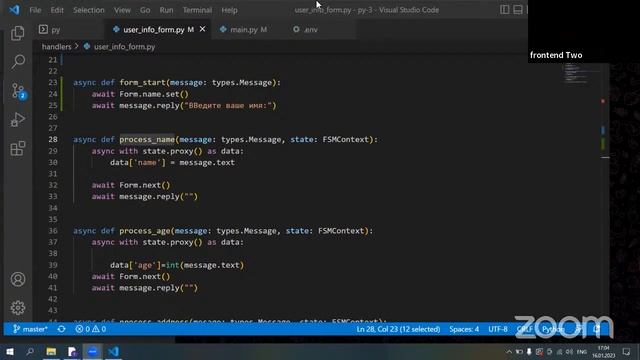Viewport: 640px width, 360px height.
Task: Click ENG language indicator in tray
Action: (x=582, y=351)
